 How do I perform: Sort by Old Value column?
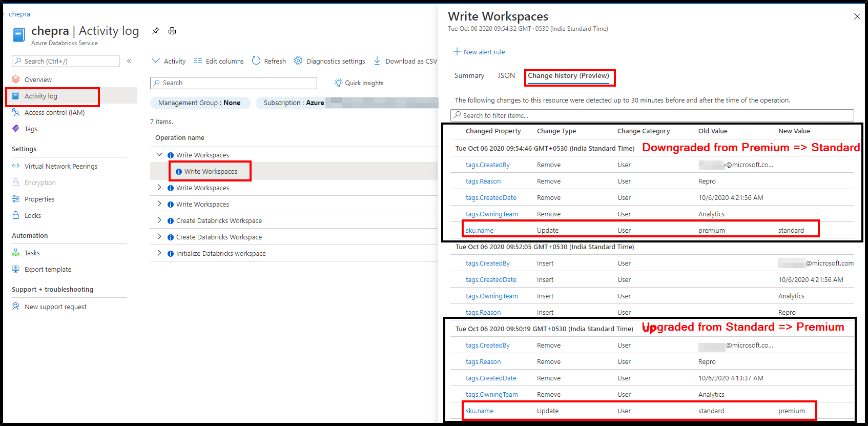[x=713, y=131]
